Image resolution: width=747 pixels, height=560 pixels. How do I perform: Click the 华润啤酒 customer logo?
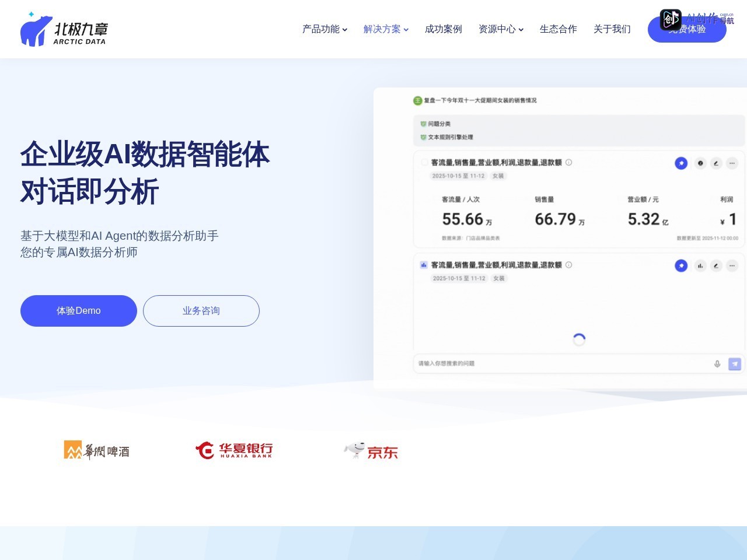pyautogui.click(x=97, y=450)
